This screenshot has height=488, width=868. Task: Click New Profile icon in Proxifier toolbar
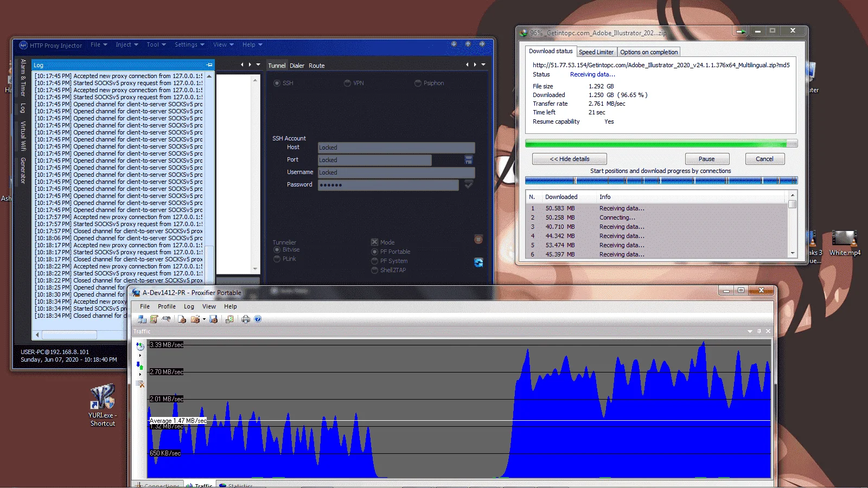pyautogui.click(x=182, y=319)
